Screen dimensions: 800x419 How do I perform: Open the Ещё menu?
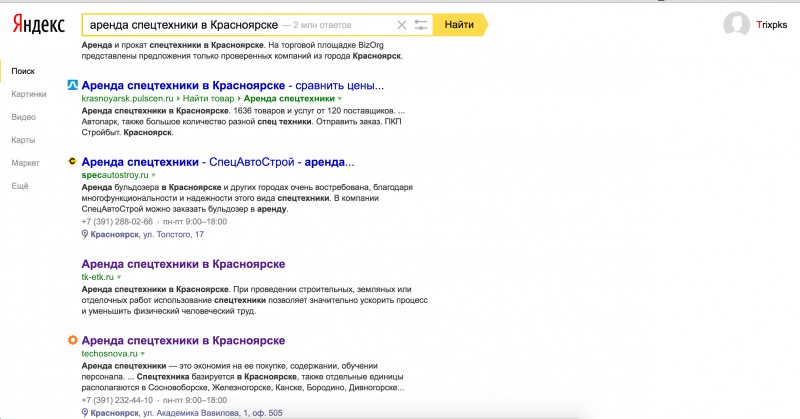20,186
